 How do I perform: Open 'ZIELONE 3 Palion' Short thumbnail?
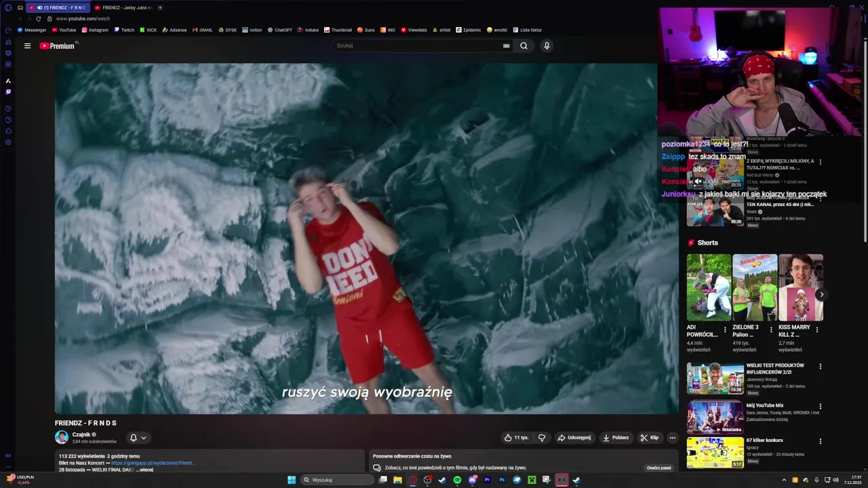click(x=755, y=287)
